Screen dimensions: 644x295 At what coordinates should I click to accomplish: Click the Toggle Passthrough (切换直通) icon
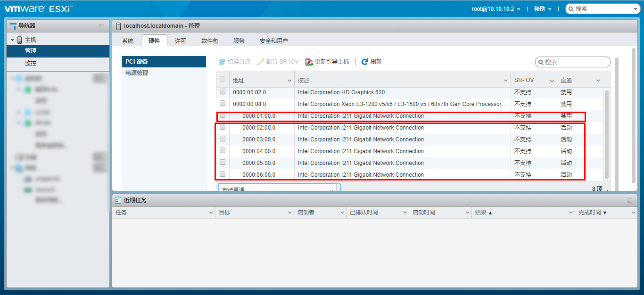click(x=222, y=62)
